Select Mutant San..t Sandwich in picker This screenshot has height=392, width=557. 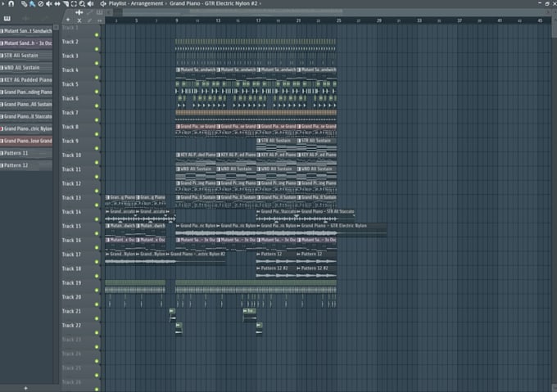pyautogui.click(x=26, y=31)
